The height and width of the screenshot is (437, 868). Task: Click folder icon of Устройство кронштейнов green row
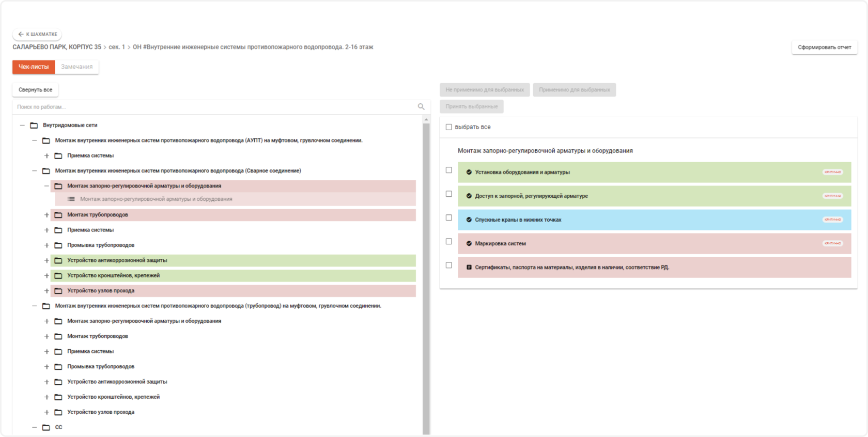tap(58, 276)
